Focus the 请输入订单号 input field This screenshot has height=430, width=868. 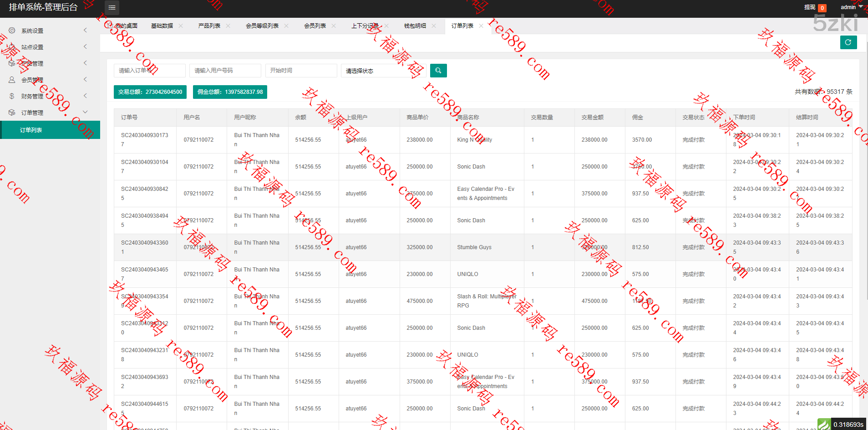click(x=149, y=71)
